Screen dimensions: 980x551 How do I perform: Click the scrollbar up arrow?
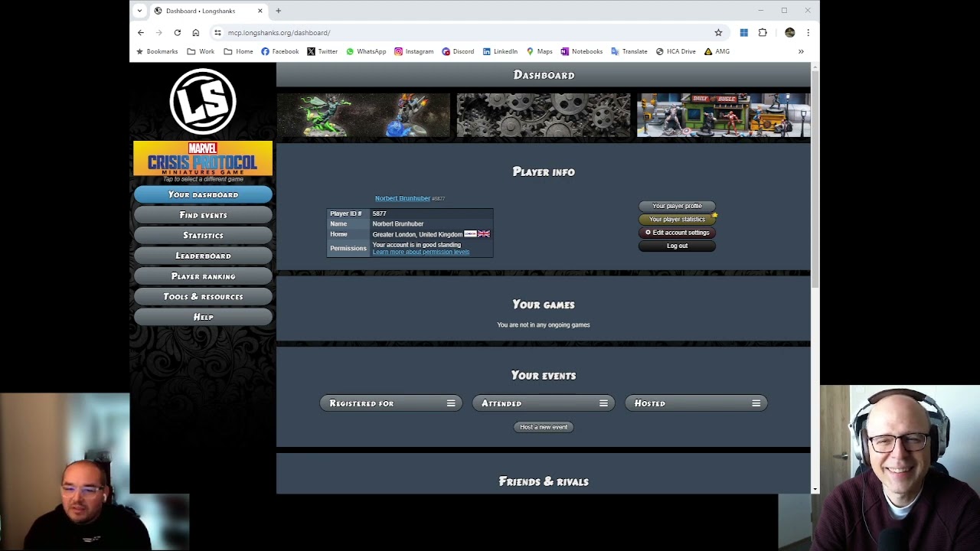[815, 67]
